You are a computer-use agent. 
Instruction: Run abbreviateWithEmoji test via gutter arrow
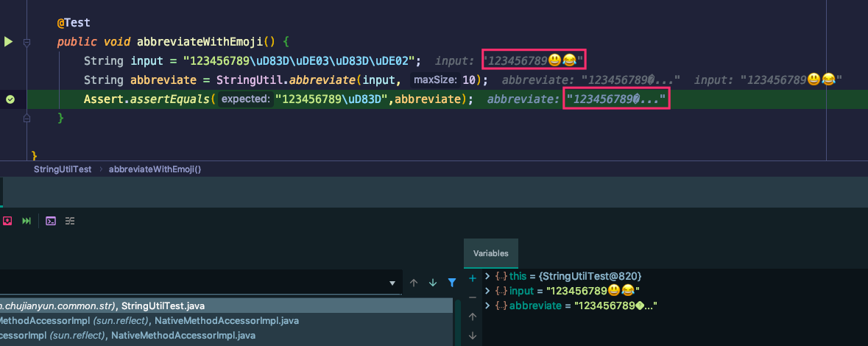pos(8,41)
